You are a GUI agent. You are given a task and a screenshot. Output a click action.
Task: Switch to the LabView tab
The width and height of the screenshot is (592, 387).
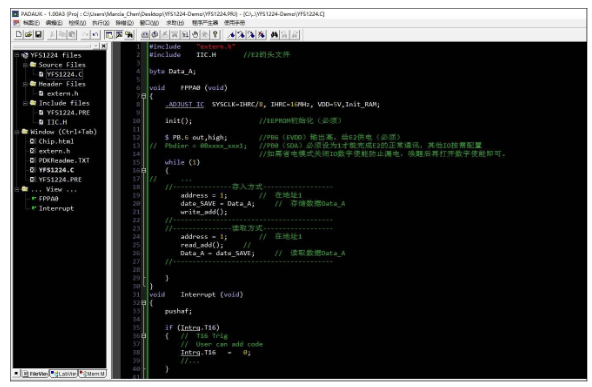point(64,373)
